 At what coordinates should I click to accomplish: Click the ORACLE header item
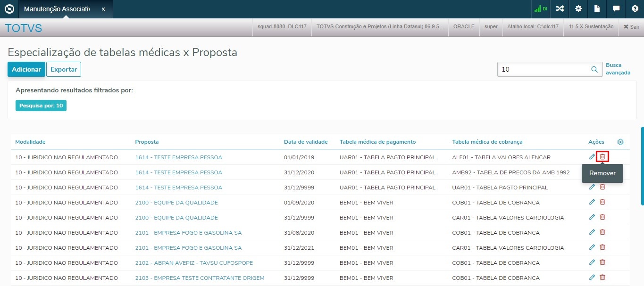(464, 27)
